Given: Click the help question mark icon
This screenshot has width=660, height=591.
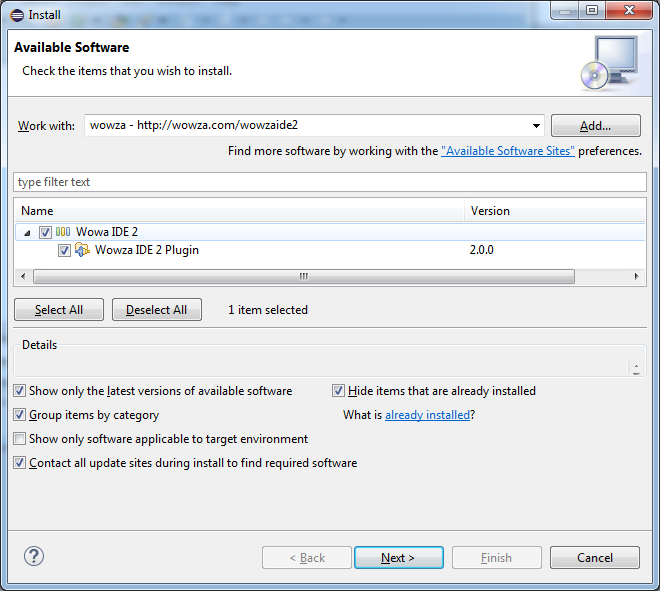Looking at the screenshot, I should coord(34,557).
